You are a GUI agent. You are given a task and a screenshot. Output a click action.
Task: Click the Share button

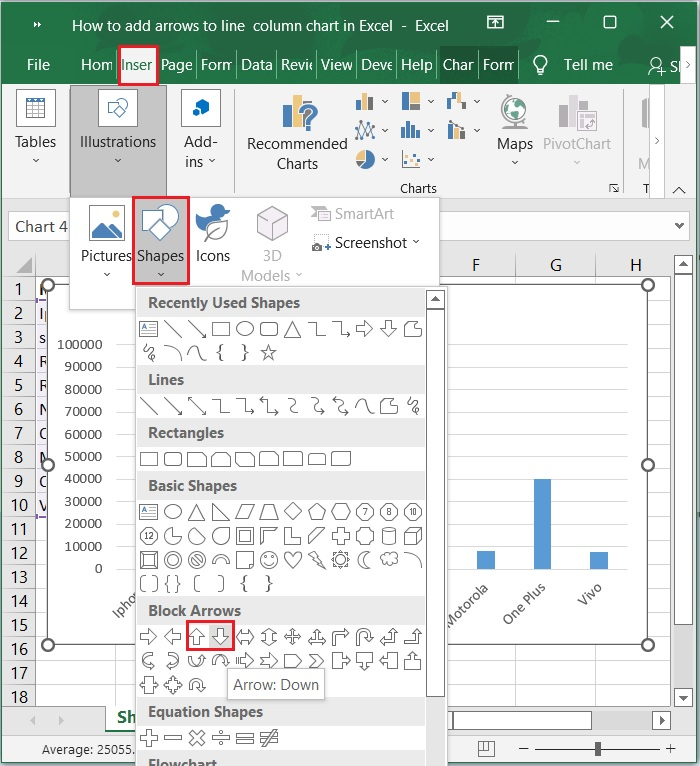663,65
